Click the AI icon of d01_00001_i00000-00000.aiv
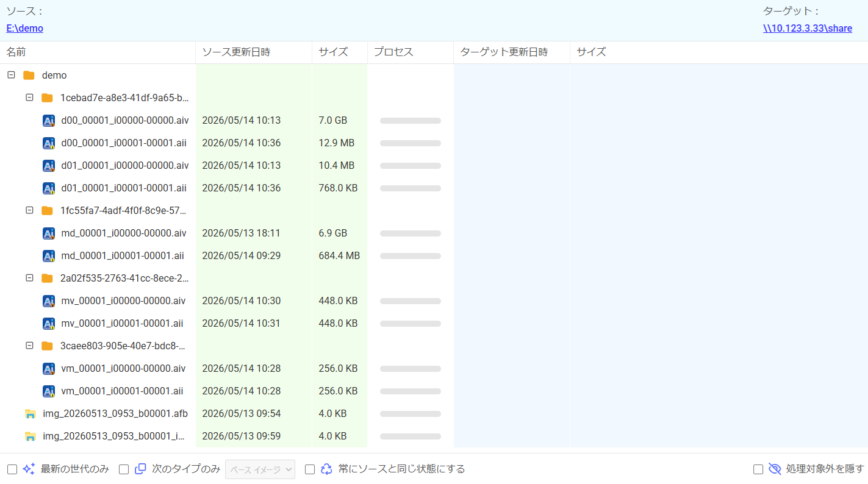The width and height of the screenshot is (868, 484). point(49,166)
